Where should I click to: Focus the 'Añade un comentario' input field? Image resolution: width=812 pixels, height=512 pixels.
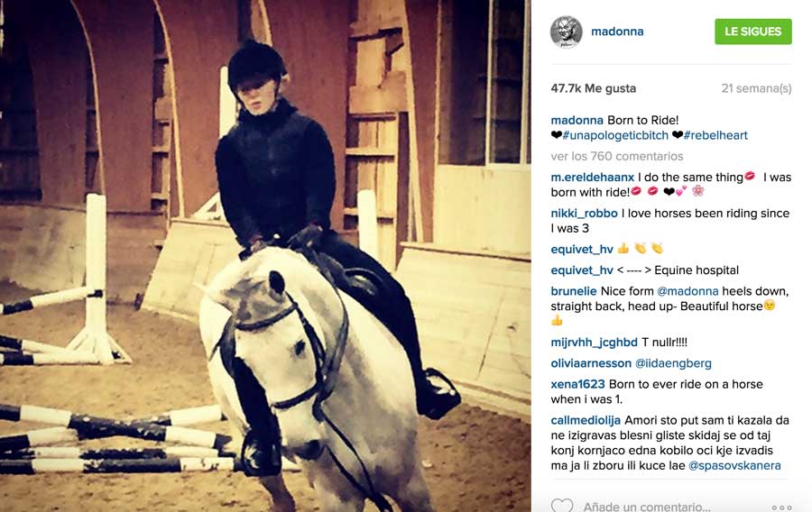pyautogui.click(x=647, y=507)
